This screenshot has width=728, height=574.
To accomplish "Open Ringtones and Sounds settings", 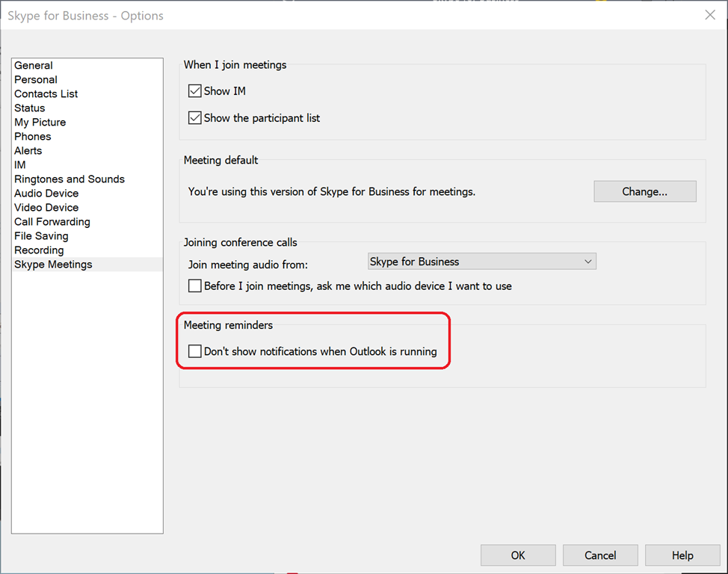I will 70,179.
